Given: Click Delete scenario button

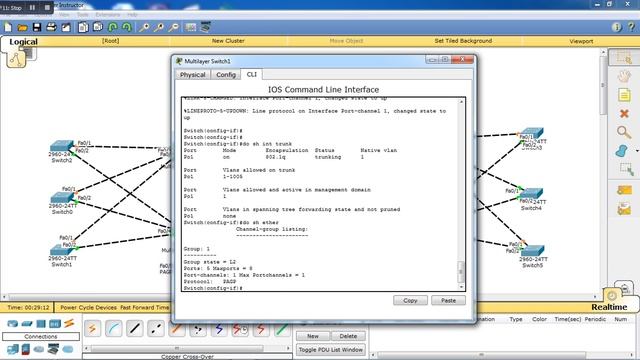Looking at the screenshot, I should [348, 336].
